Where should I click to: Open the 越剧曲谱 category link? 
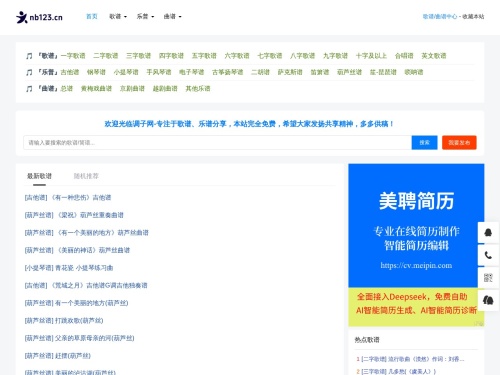coord(165,88)
